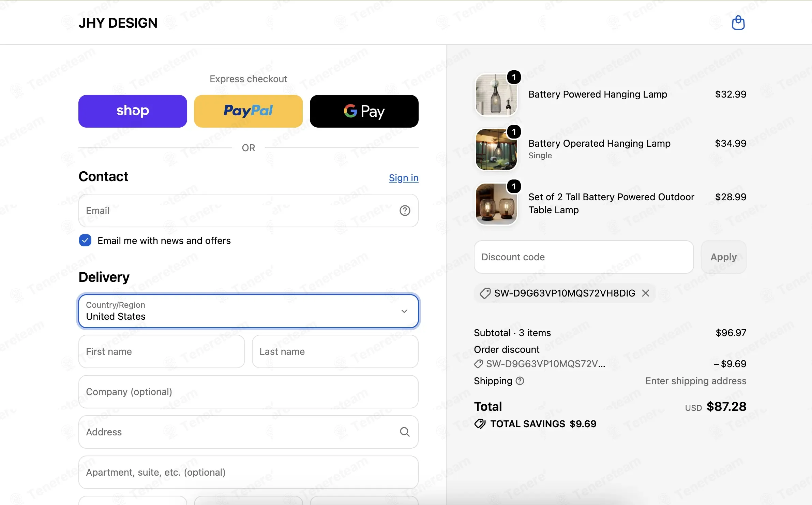Click into the Address field

pos(249,432)
